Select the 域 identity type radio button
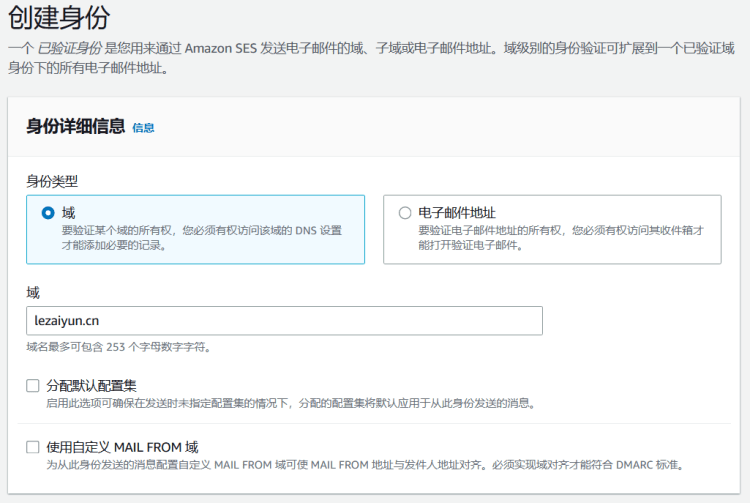This screenshot has height=503, width=750. [48, 213]
